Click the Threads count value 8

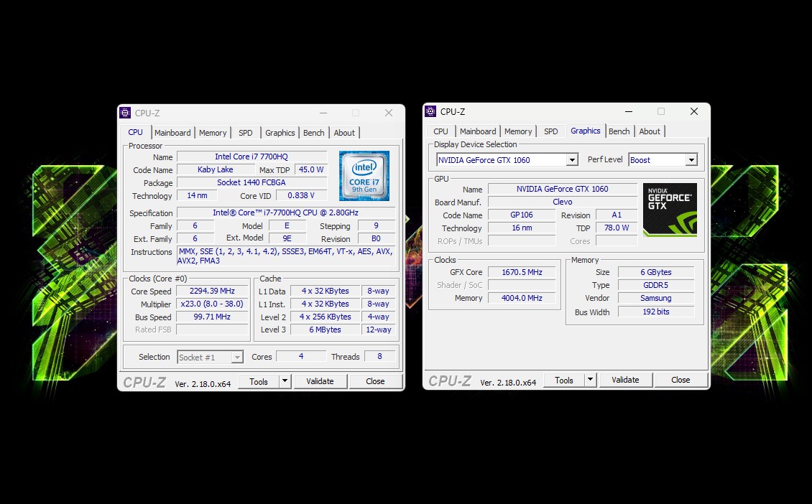[x=379, y=356]
